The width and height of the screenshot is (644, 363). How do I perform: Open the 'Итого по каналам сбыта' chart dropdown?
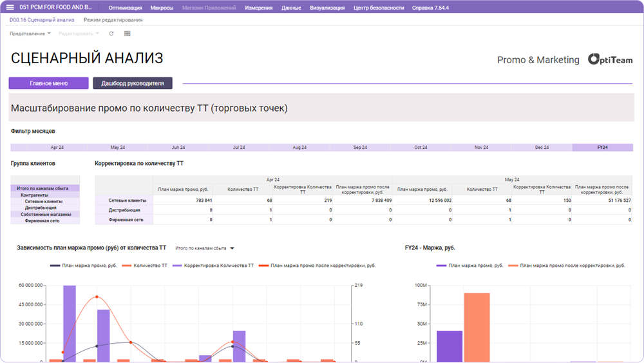click(205, 248)
